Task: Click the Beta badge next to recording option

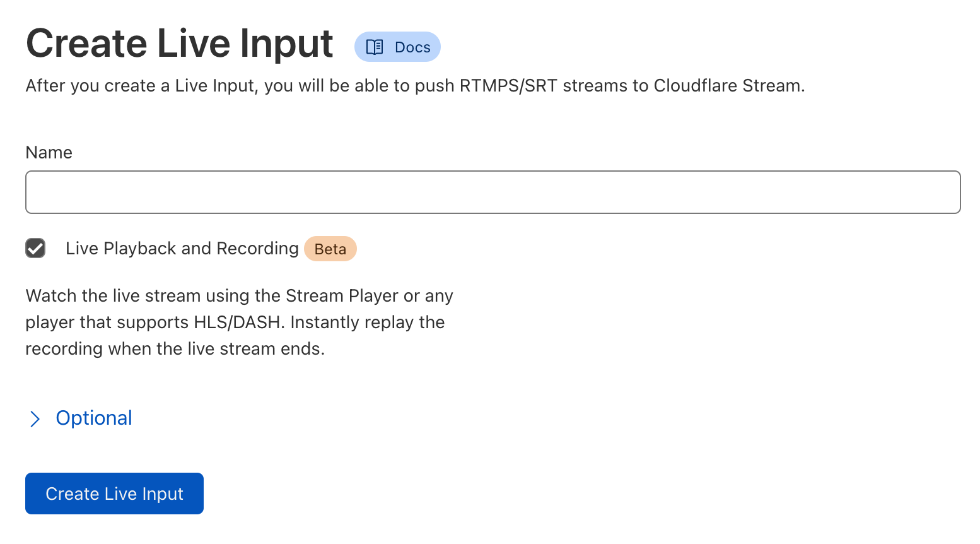Action: tap(330, 249)
